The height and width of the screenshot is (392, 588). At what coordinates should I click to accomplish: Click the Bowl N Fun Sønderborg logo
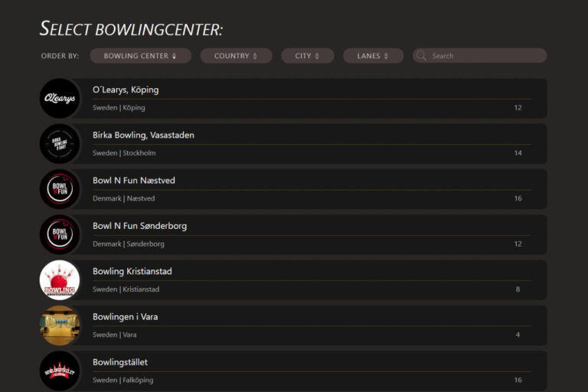(x=60, y=234)
